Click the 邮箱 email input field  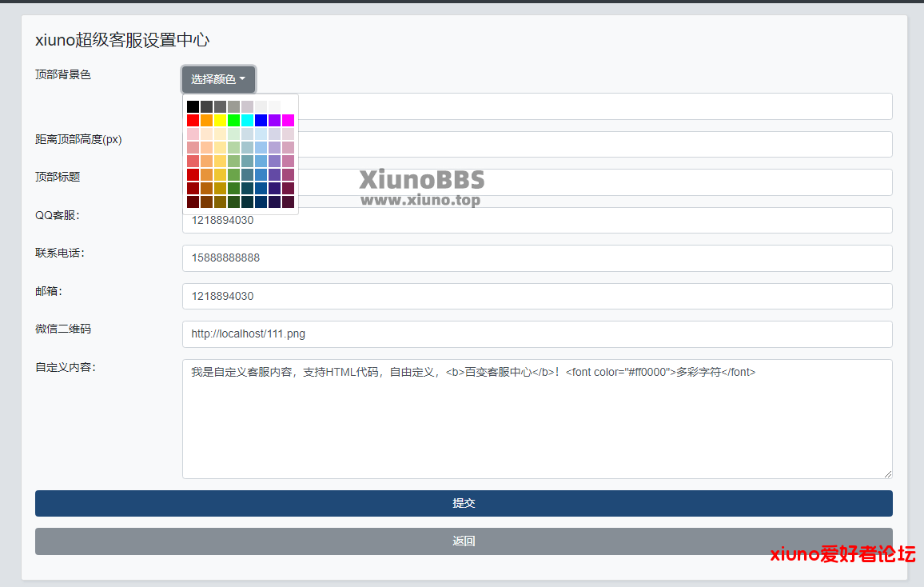(x=537, y=296)
